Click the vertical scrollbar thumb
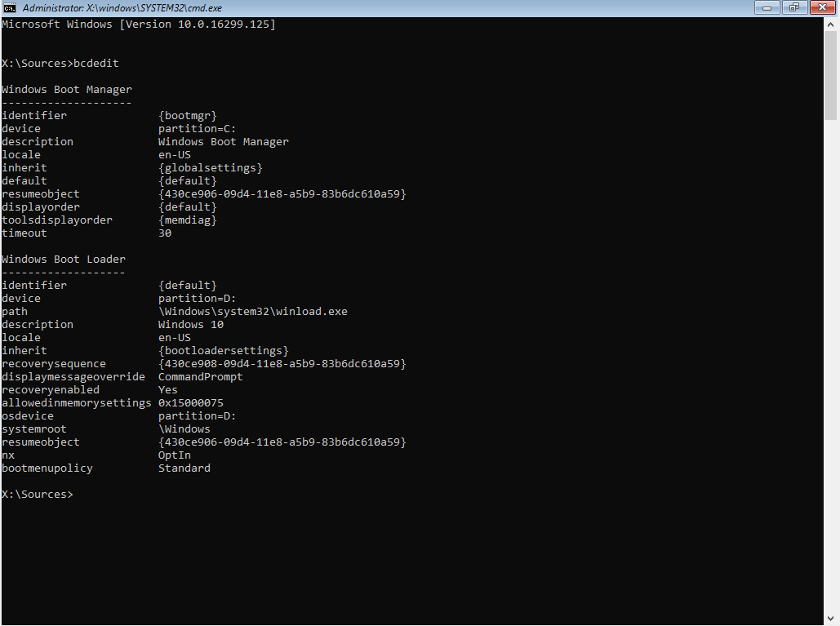The width and height of the screenshot is (840, 626). point(831,76)
